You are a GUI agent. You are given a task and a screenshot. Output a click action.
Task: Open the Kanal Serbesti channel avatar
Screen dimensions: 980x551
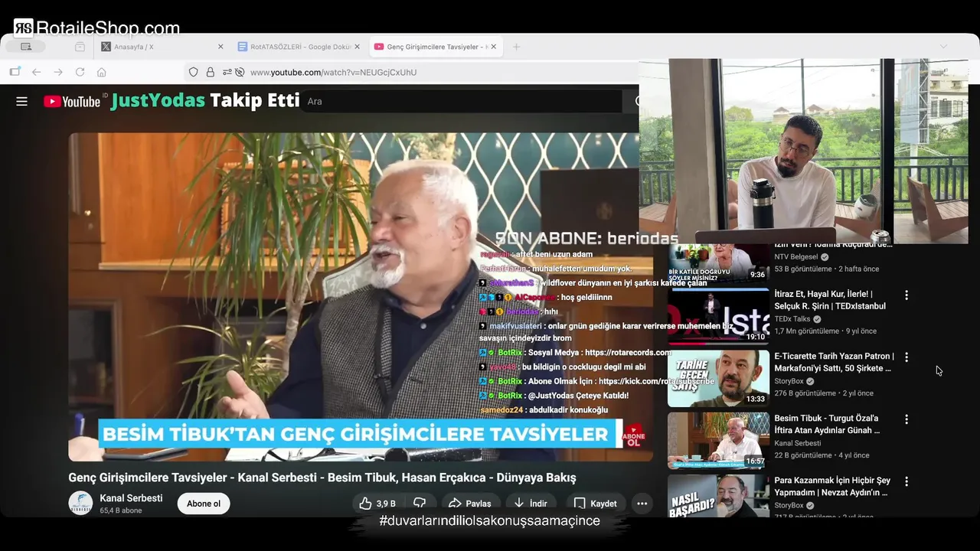click(x=80, y=503)
